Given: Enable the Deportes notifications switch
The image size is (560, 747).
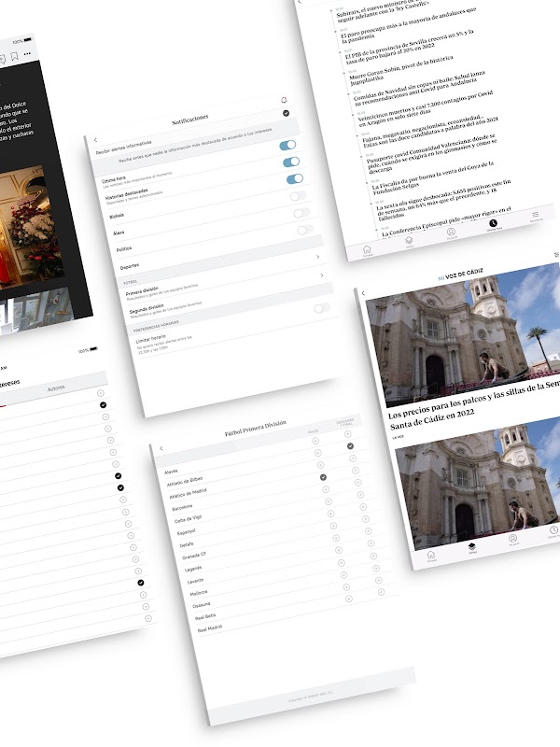Looking at the screenshot, I should click(306, 230).
